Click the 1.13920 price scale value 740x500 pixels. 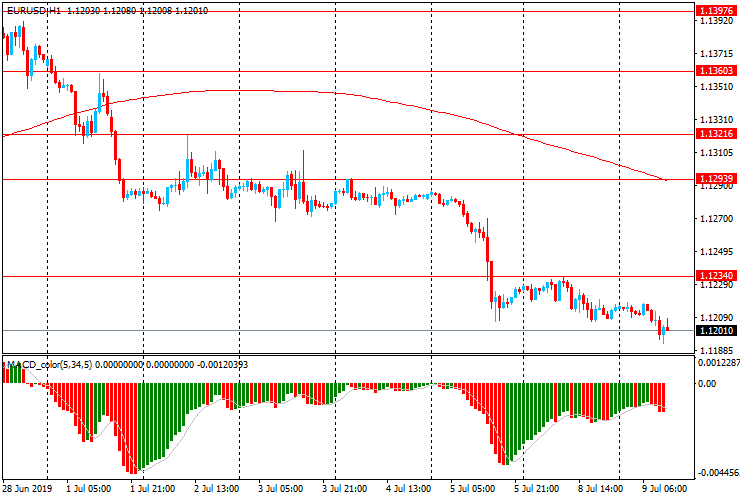pyautogui.click(x=717, y=21)
